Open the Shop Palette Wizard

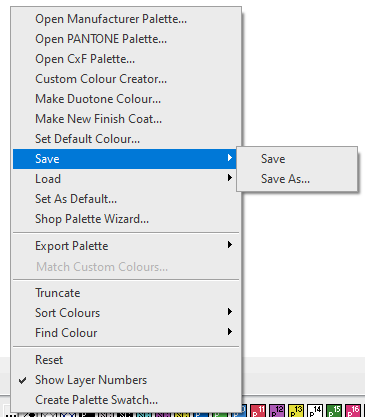coord(126,219)
